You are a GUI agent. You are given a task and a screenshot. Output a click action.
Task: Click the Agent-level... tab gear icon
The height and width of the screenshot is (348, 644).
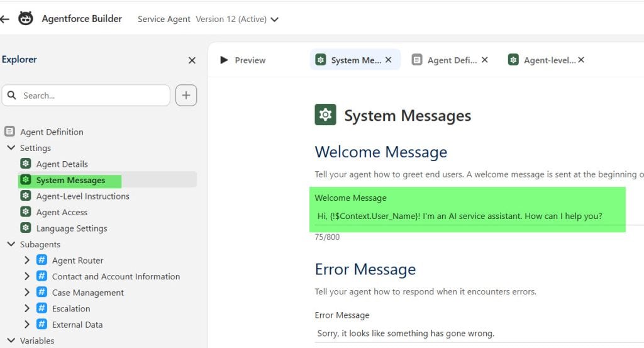coord(513,60)
